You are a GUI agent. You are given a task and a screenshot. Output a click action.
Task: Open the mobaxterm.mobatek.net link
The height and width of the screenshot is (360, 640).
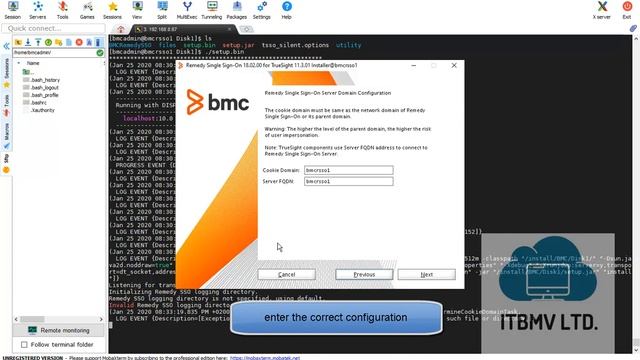[x=265, y=358]
